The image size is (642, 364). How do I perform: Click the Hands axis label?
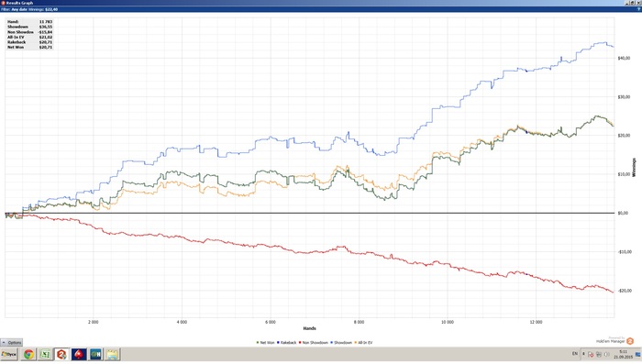[x=310, y=328]
